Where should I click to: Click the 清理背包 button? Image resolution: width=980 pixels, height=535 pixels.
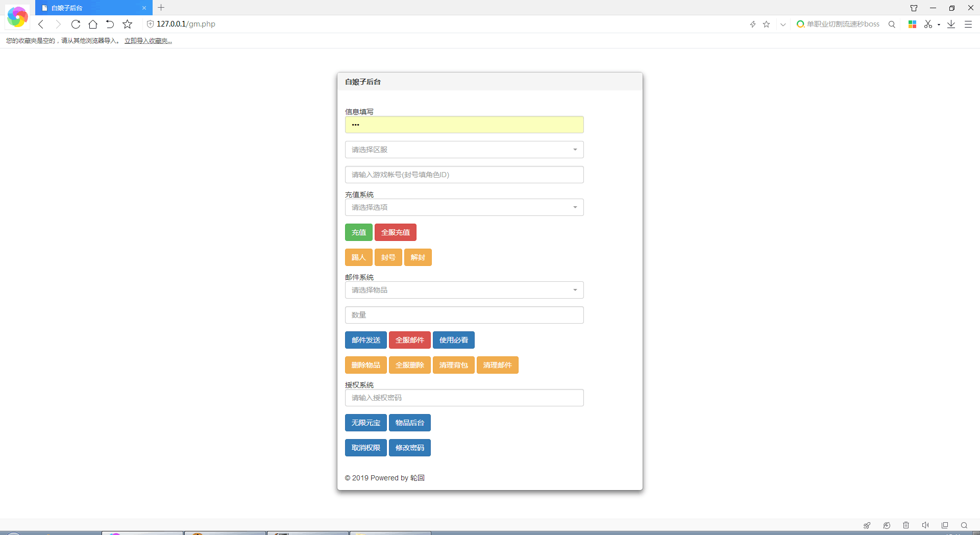(453, 365)
